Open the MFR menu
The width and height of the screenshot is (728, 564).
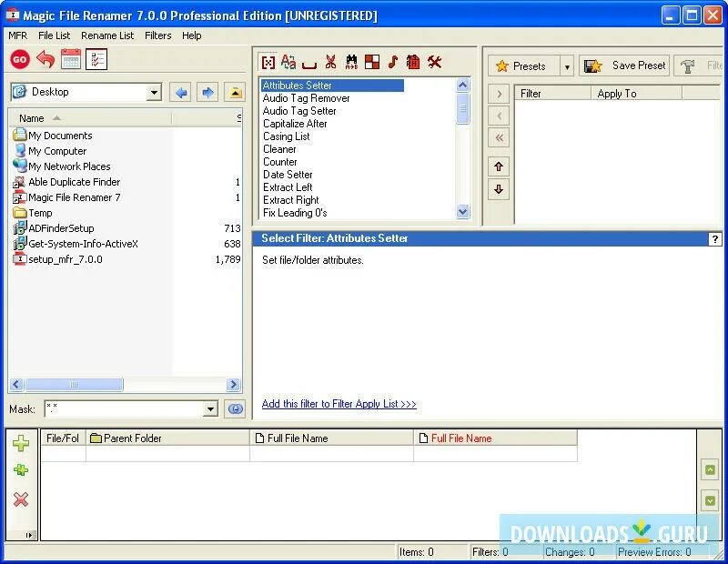17,35
